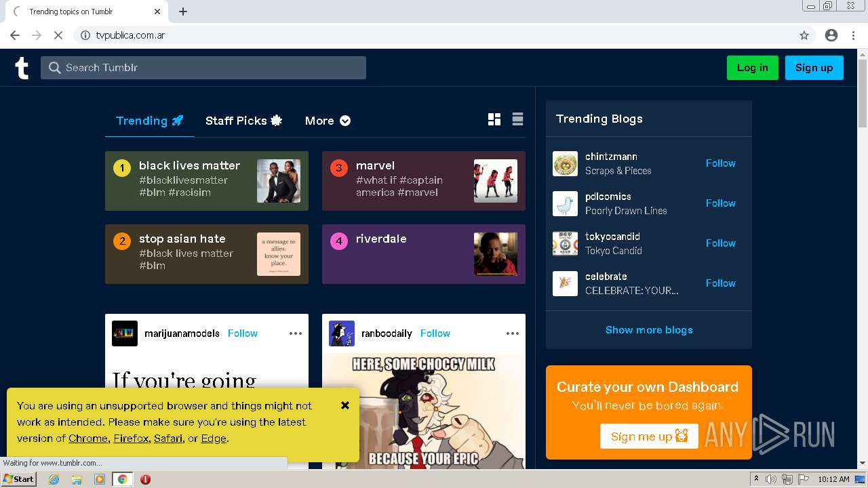Follow the pdlcomics blog
The width and height of the screenshot is (868, 488).
point(720,203)
